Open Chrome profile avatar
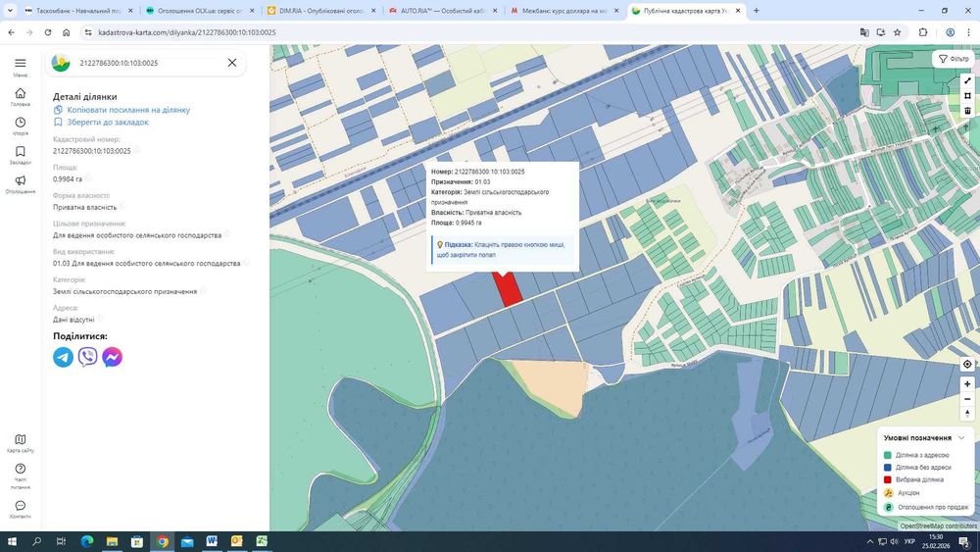The height and width of the screenshot is (552, 980). (950, 32)
